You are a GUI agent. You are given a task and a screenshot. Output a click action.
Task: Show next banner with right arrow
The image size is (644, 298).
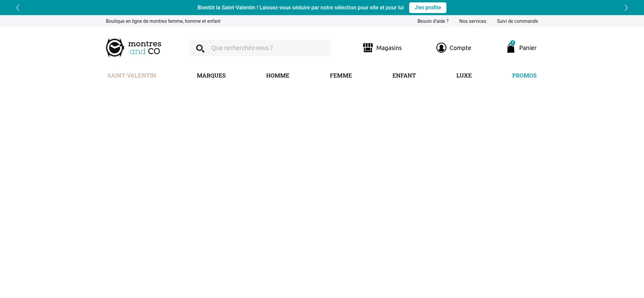click(626, 8)
